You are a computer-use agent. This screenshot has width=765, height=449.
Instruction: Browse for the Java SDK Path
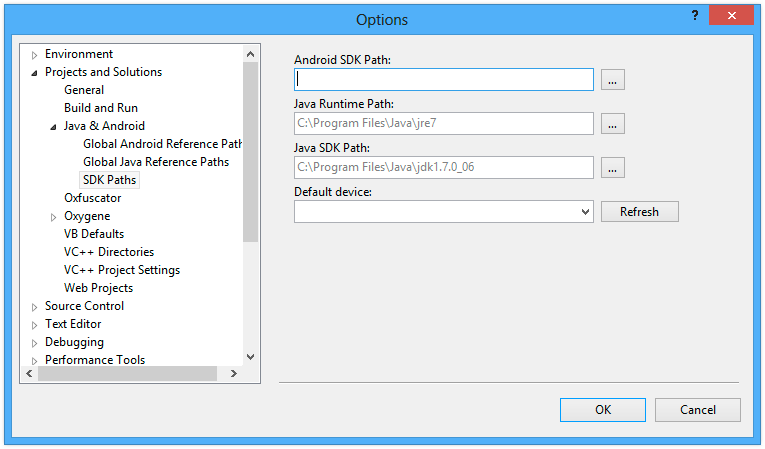(x=613, y=167)
